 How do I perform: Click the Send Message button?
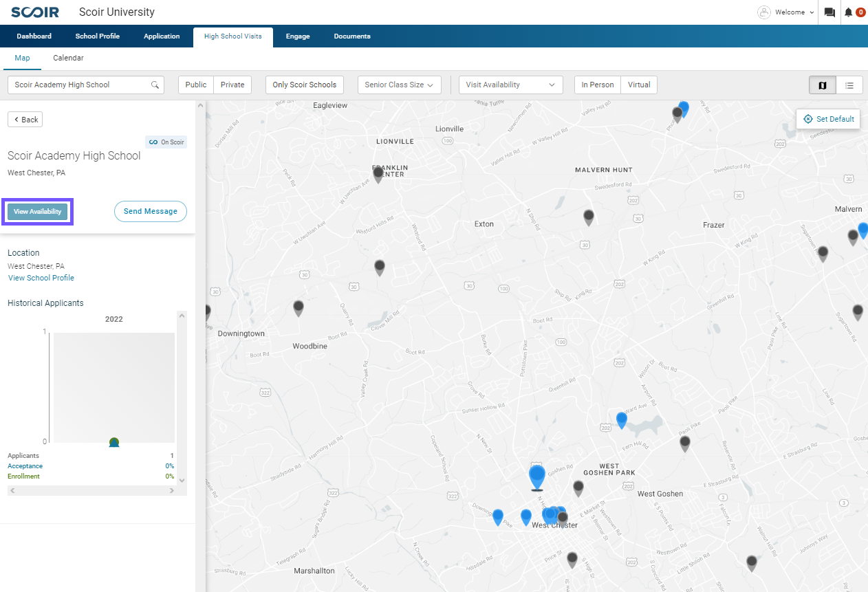coord(151,212)
